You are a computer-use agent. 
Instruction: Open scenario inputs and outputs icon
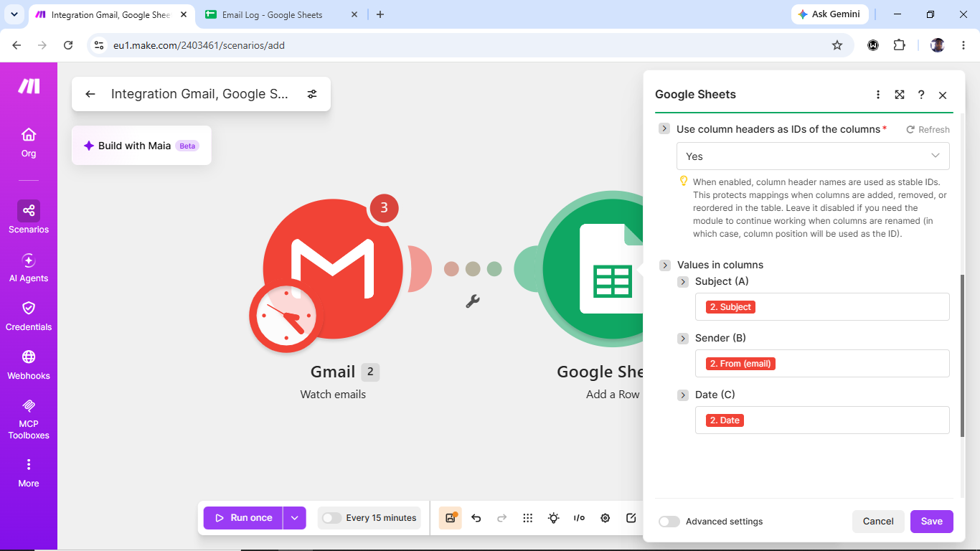point(579,518)
